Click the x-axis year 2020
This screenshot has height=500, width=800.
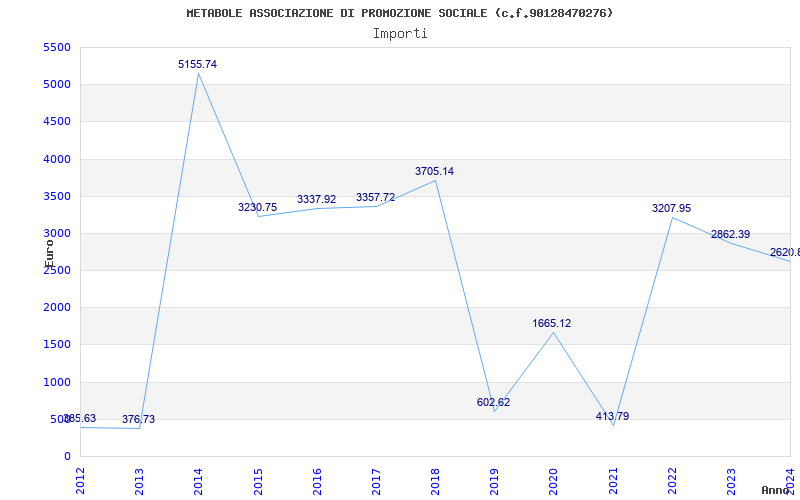(x=554, y=481)
